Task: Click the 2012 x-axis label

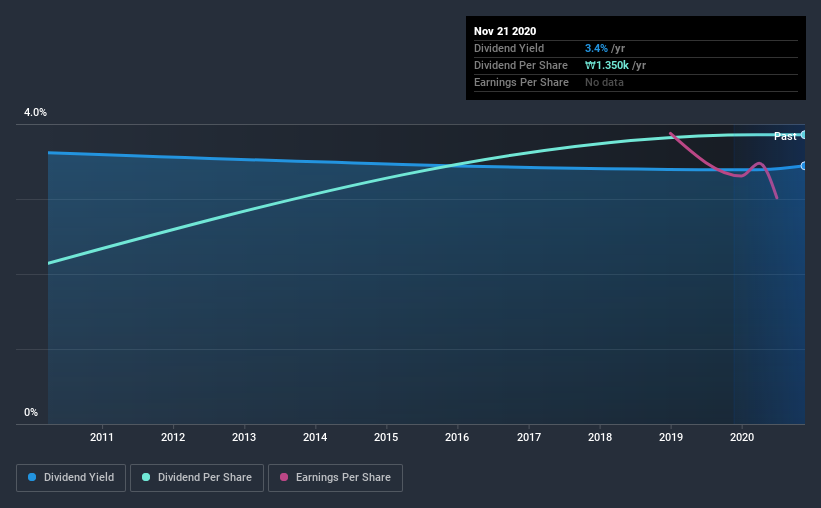Action: click(x=173, y=437)
